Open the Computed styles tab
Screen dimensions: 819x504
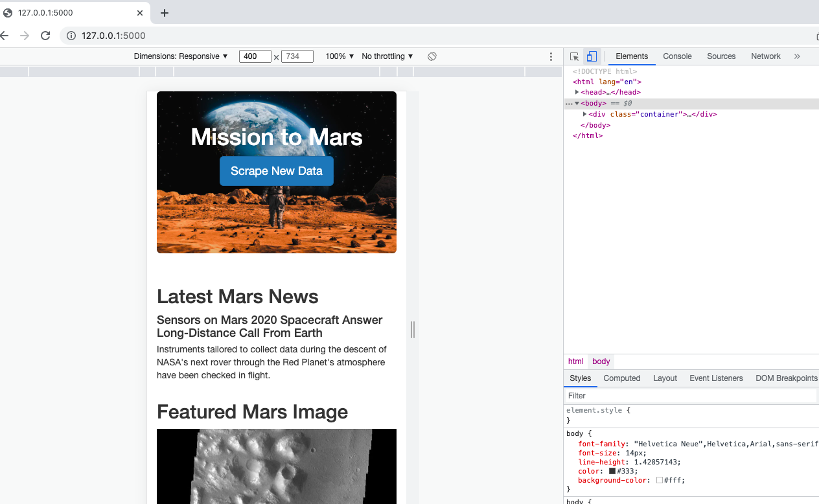click(x=621, y=378)
